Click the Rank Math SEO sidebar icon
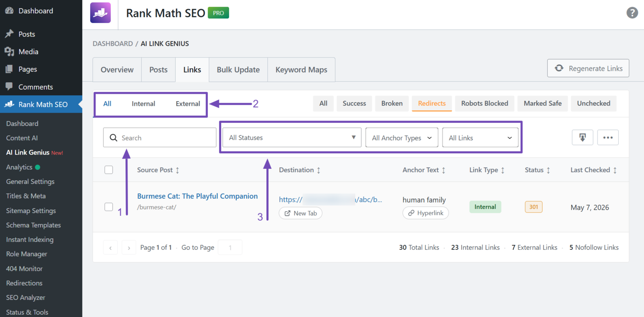The width and height of the screenshot is (644, 317). pos(9,104)
